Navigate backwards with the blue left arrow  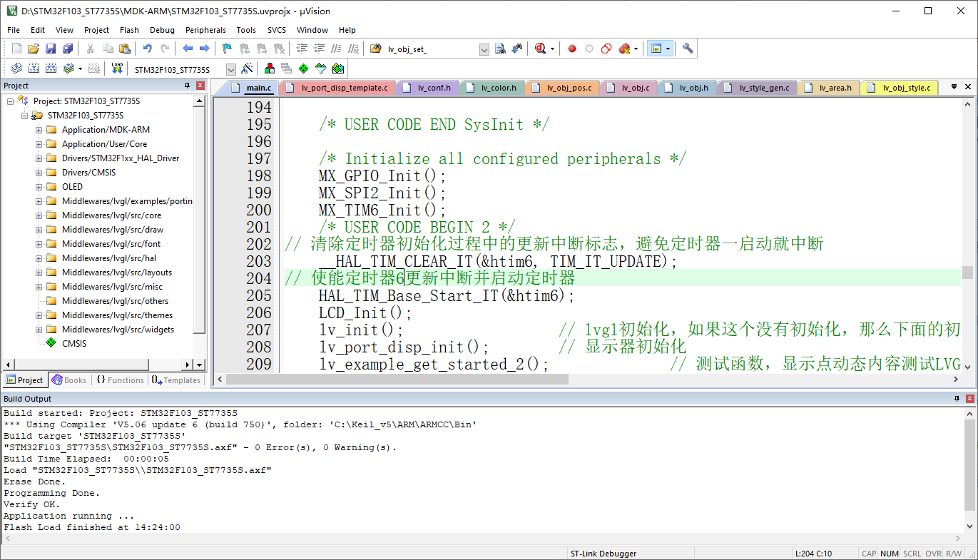[188, 49]
